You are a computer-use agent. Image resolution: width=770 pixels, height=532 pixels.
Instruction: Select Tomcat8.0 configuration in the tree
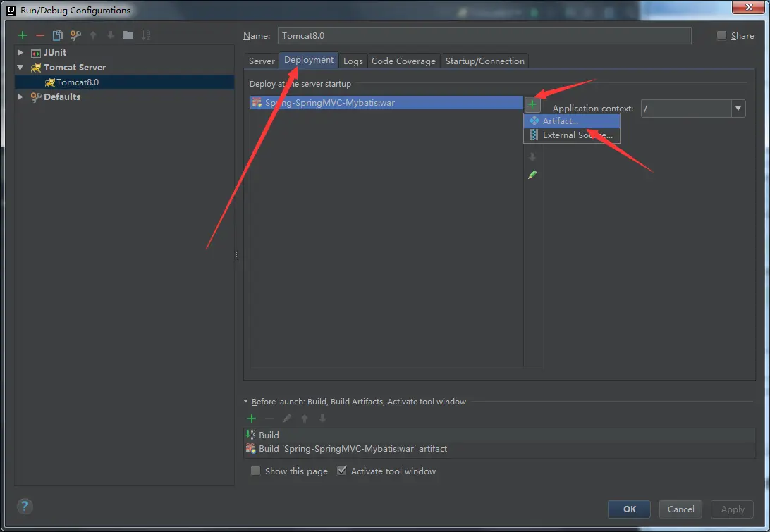(x=124, y=82)
